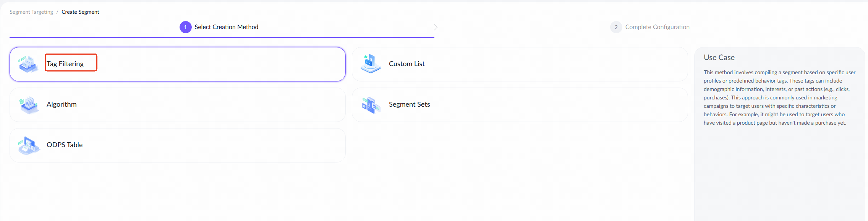
Task: Jump to the Complete Configuration step
Action: 657,27
